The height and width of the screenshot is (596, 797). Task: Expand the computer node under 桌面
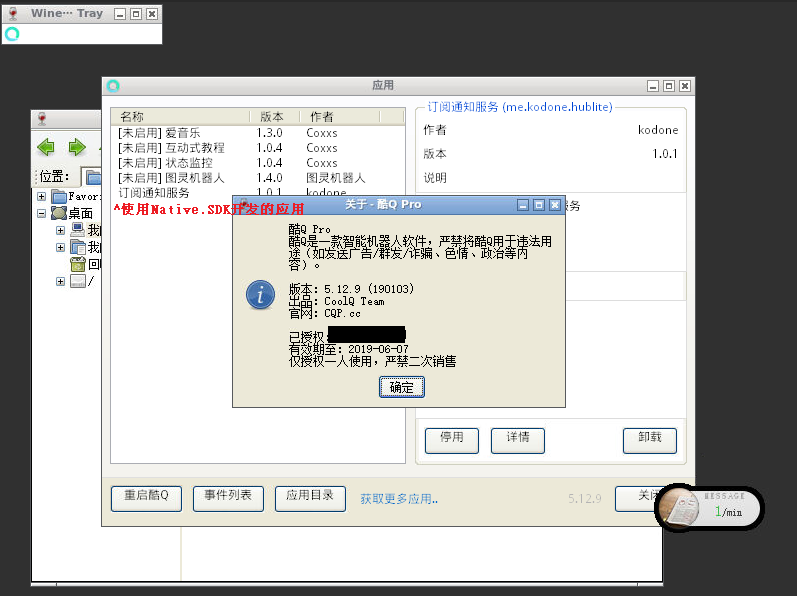point(60,230)
